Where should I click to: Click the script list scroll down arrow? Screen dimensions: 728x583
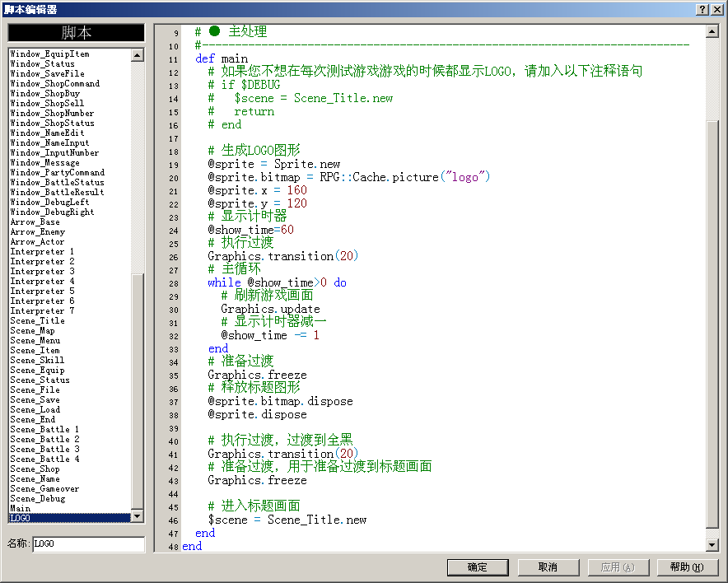138,516
